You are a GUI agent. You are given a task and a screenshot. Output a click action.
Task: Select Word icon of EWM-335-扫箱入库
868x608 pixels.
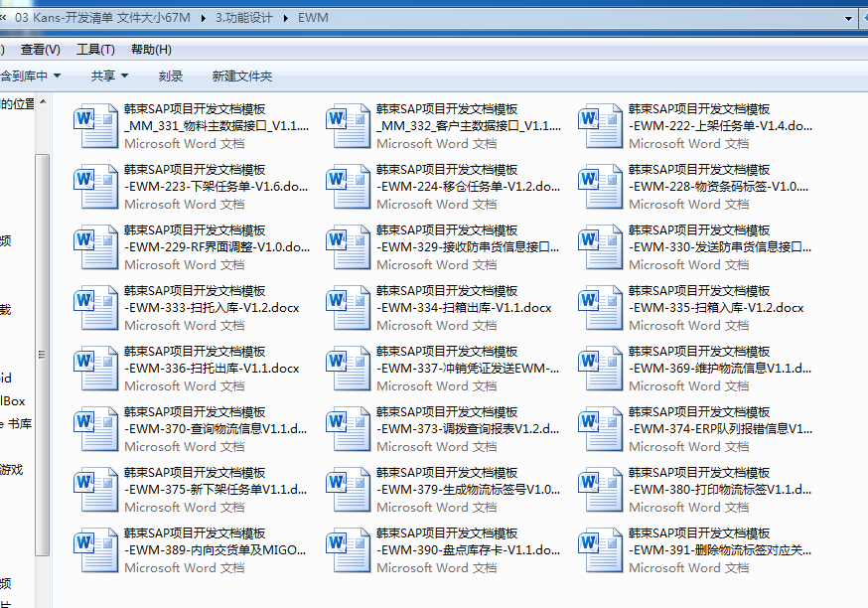[600, 307]
